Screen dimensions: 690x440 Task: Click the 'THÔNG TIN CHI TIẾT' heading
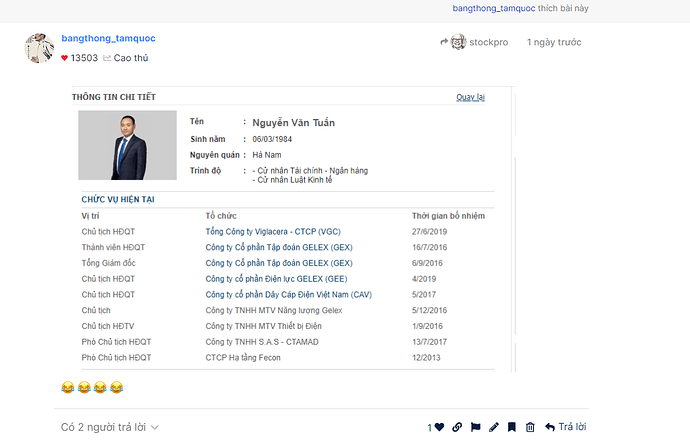pyautogui.click(x=114, y=97)
